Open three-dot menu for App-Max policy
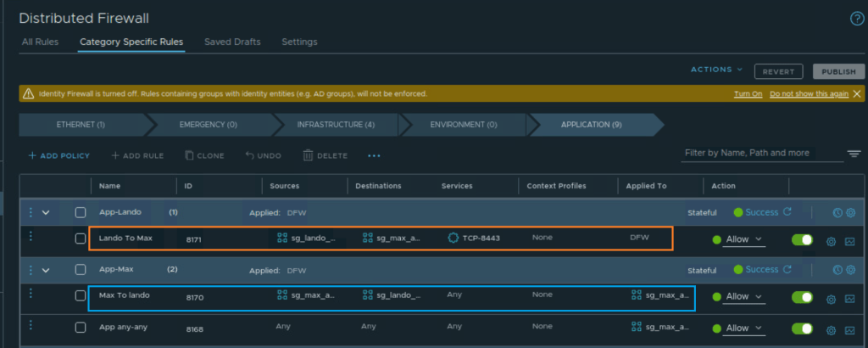The width and height of the screenshot is (868, 348). 31,270
